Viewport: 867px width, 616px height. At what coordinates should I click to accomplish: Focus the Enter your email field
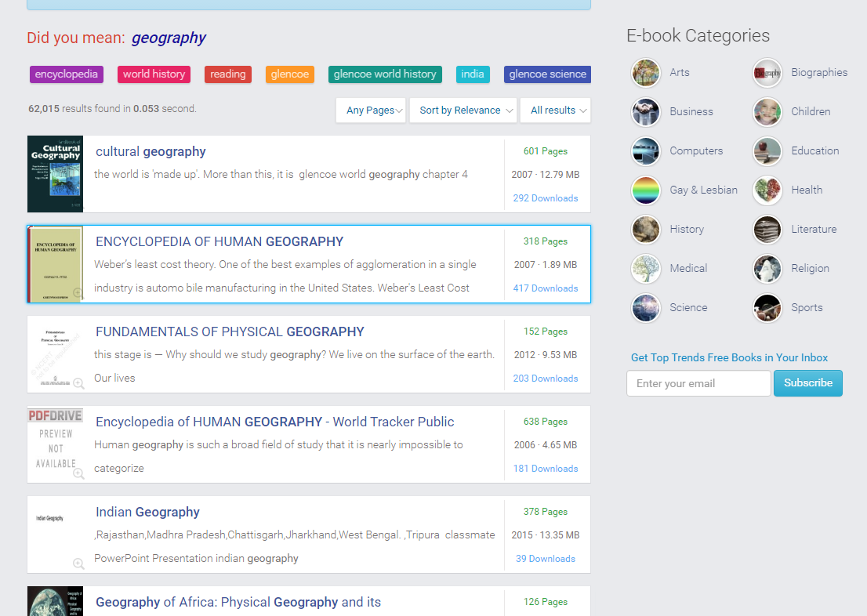pyautogui.click(x=698, y=383)
